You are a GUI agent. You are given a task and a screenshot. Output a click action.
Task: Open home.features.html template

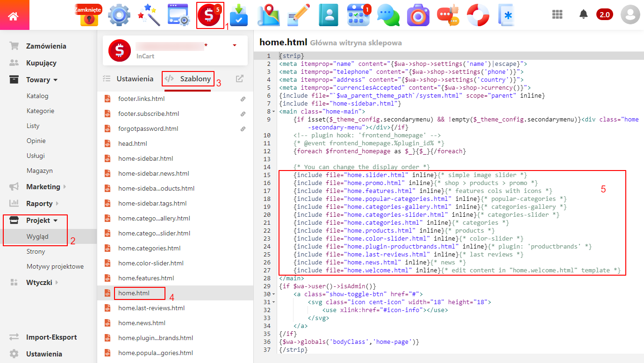point(146,278)
